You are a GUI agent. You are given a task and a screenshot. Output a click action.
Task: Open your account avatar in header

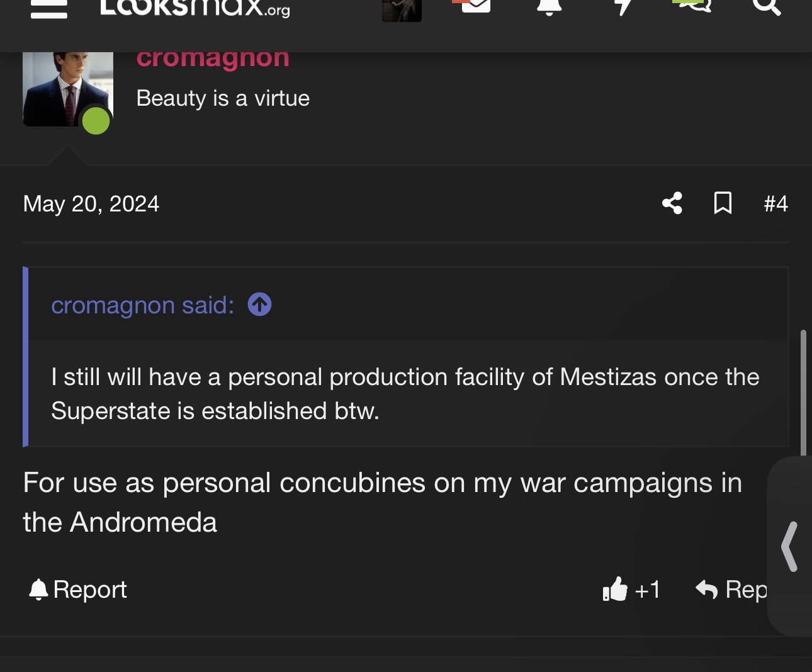tap(402, 10)
